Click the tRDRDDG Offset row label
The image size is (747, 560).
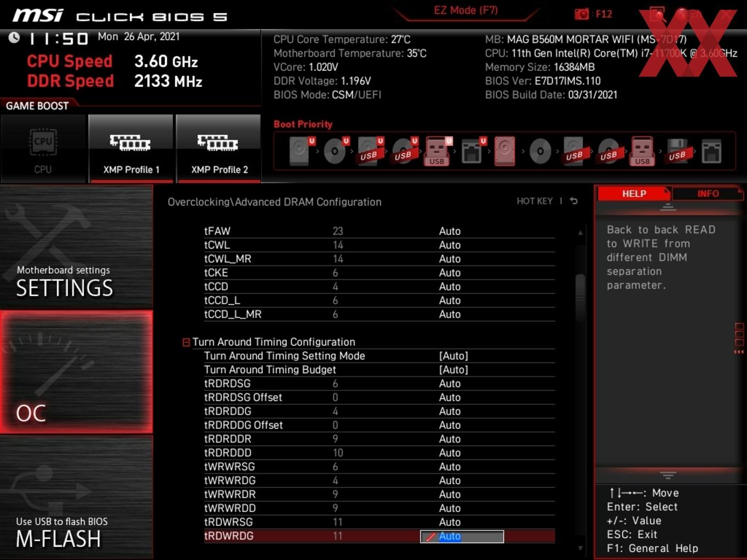[243, 425]
